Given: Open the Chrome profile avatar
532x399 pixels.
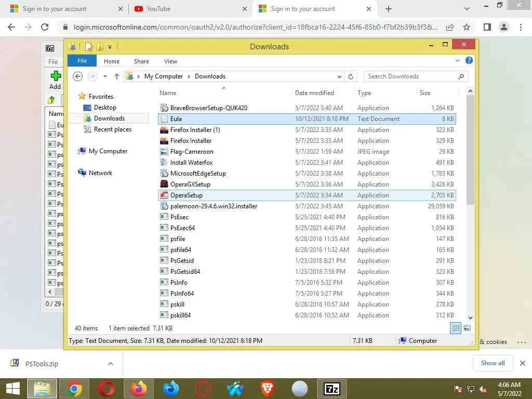Looking at the screenshot, I should [504, 27].
